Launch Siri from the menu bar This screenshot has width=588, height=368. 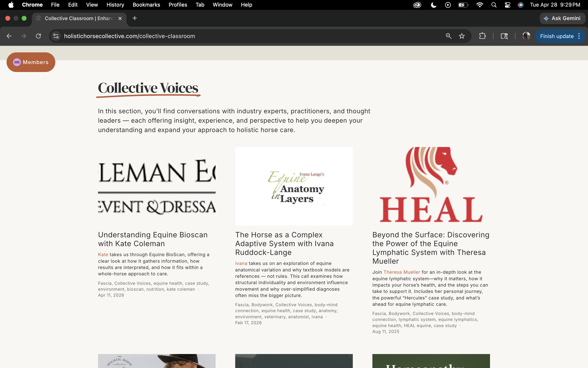[520, 5]
